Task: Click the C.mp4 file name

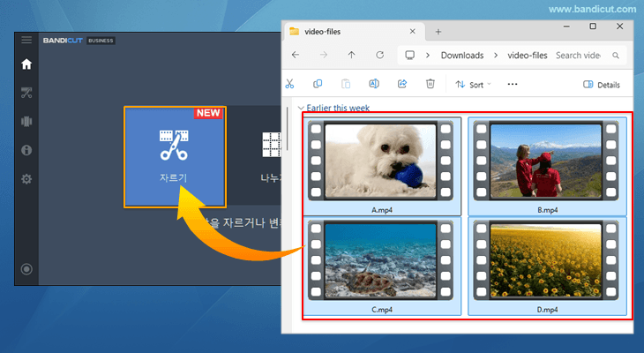Action: [382, 310]
